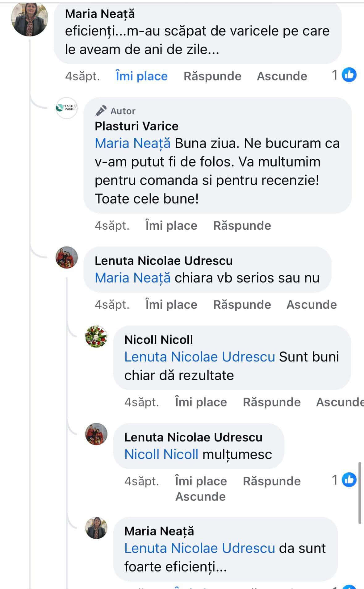This screenshot has height=589, width=364.
Task: Open the 'Nicoll Nicoll' mention before 'mulțumesc'
Action: 161,454
